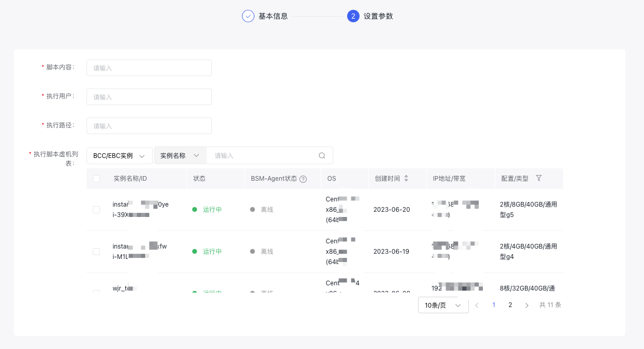Go to the next page arrow
This screenshot has height=349, width=644.
coord(527,306)
